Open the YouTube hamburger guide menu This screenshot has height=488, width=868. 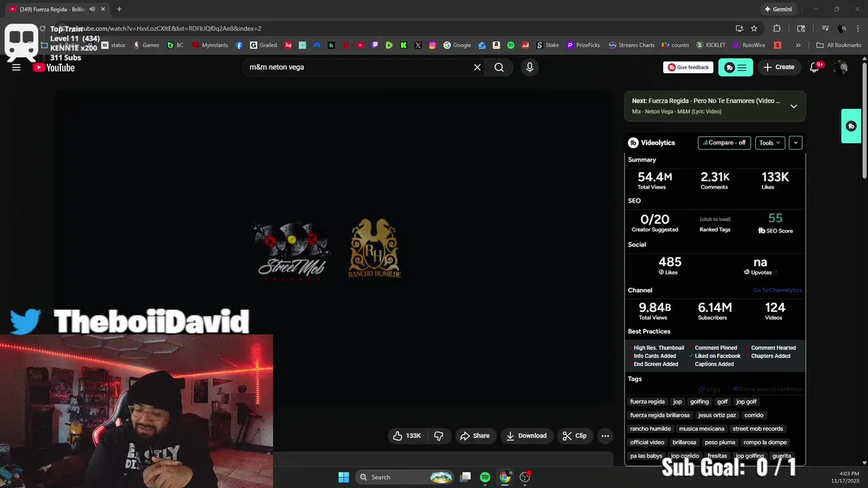tap(16, 67)
